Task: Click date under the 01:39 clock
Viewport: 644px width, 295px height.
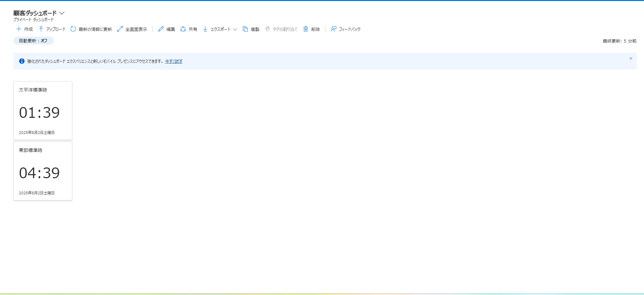Action: tap(37, 133)
